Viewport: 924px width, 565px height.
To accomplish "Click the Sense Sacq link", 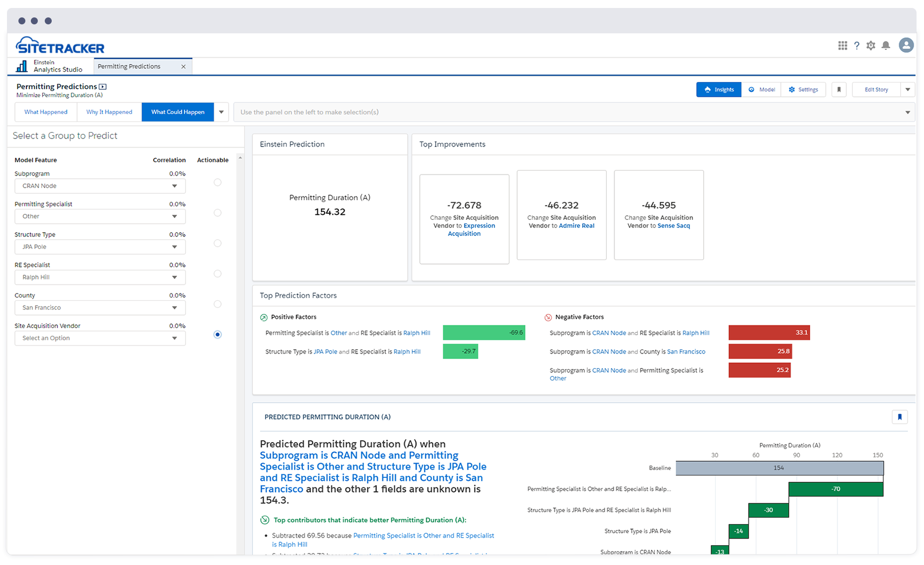I will tap(674, 226).
